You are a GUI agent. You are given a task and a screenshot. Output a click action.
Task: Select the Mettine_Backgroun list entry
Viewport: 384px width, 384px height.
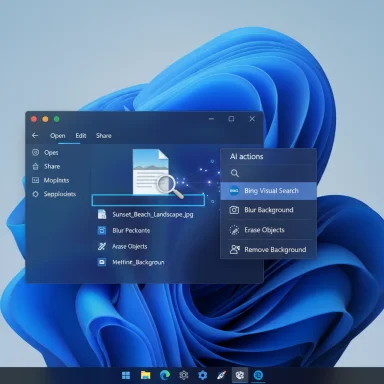(138, 262)
